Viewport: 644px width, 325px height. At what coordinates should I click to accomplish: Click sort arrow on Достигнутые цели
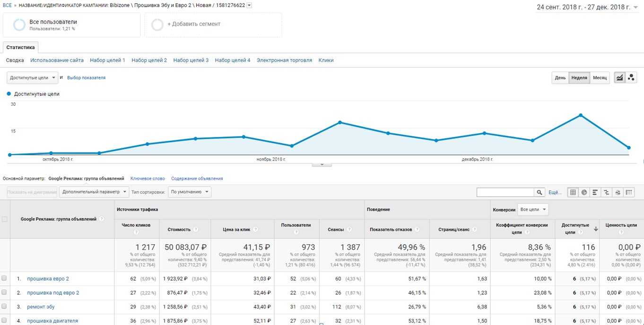[x=596, y=229]
